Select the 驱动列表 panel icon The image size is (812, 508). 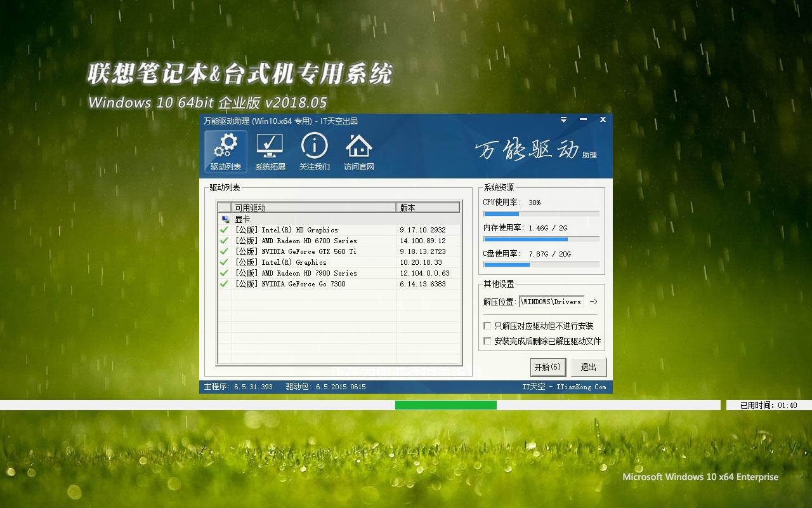tap(225, 151)
